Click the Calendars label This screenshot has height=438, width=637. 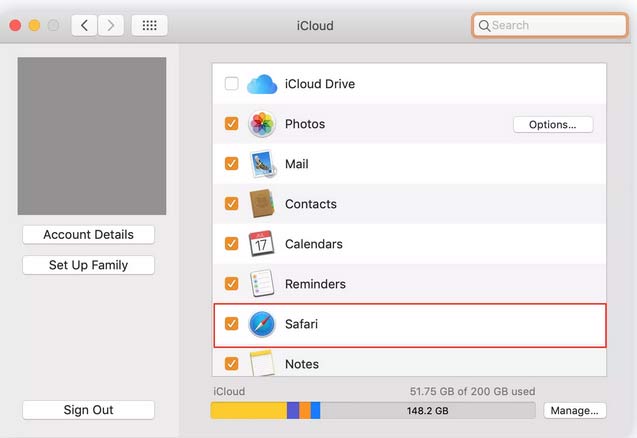tap(314, 244)
